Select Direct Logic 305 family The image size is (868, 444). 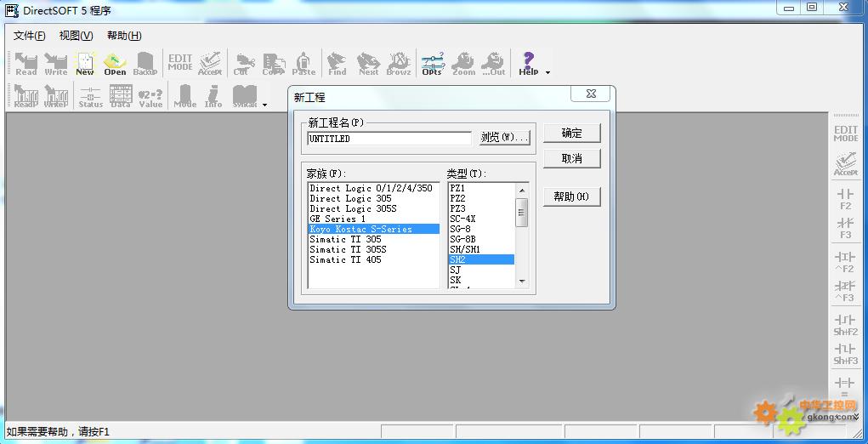pos(374,198)
